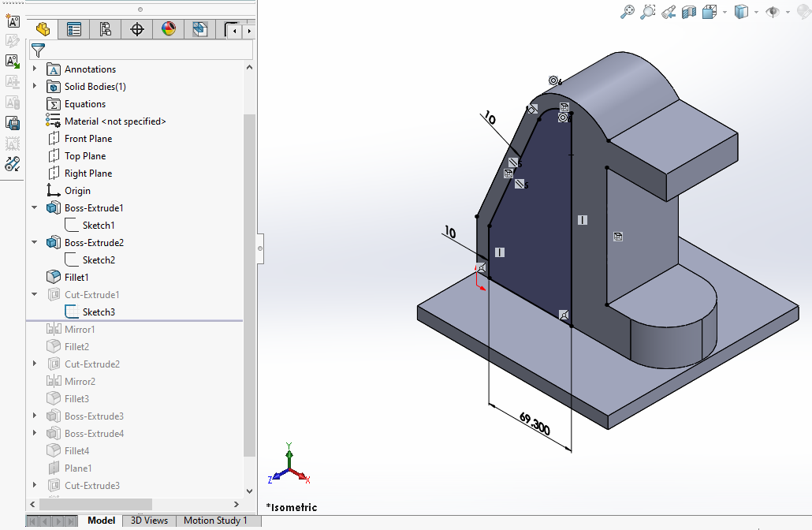This screenshot has height=530, width=812.
Task: Click the Zoom to Fit icon
Action: point(628,12)
